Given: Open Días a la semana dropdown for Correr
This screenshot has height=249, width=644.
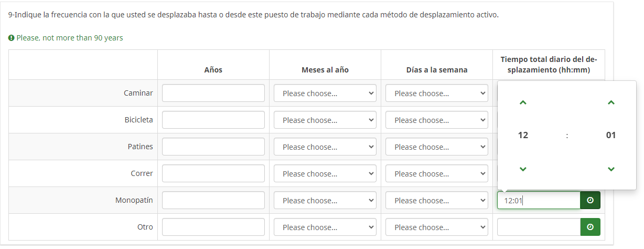Looking at the screenshot, I should point(437,174).
